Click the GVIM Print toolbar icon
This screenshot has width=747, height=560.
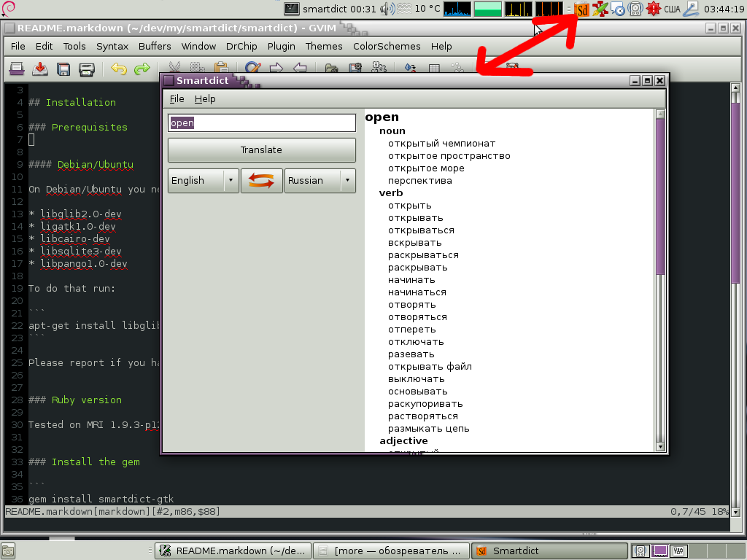(x=87, y=69)
